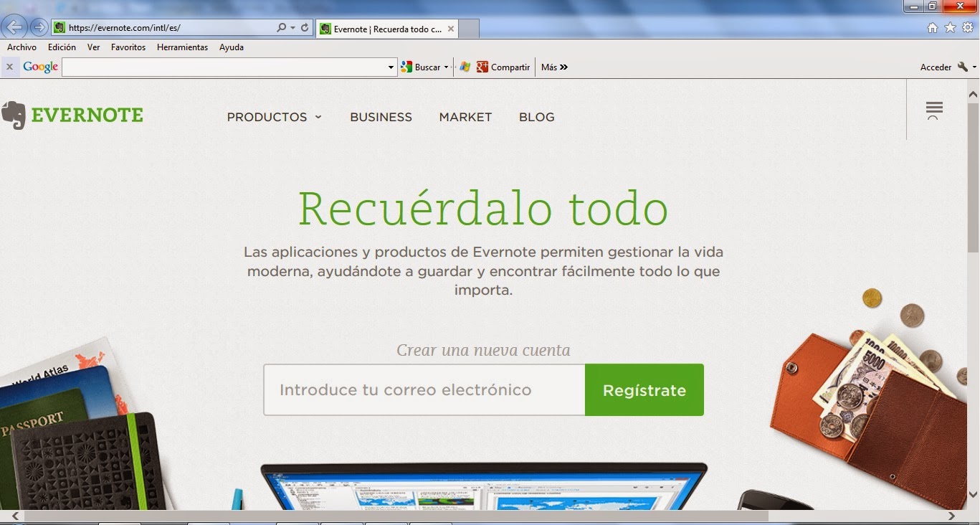Image resolution: width=980 pixels, height=525 pixels.
Task: Click the magnifier search icon in the address bar
Action: [282, 28]
